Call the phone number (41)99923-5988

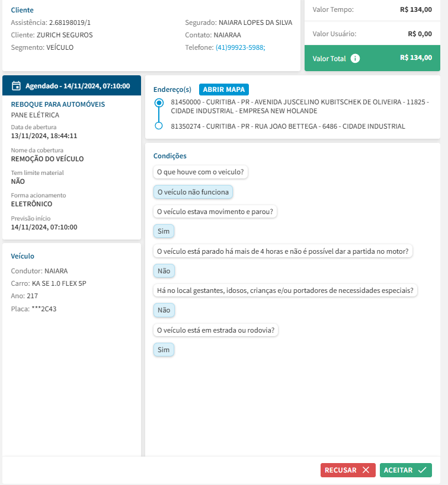240,47
